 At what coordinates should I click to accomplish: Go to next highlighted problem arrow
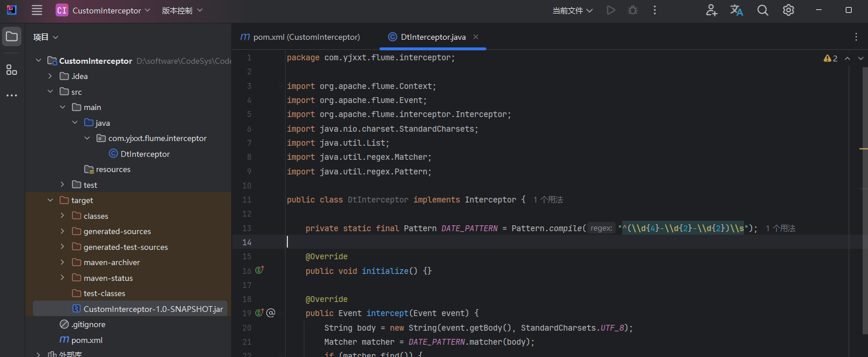click(860, 59)
